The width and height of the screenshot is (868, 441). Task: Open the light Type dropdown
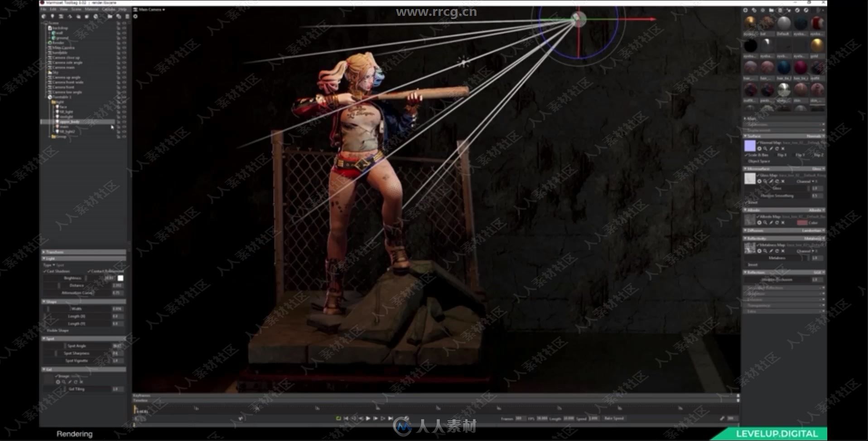point(53,265)
